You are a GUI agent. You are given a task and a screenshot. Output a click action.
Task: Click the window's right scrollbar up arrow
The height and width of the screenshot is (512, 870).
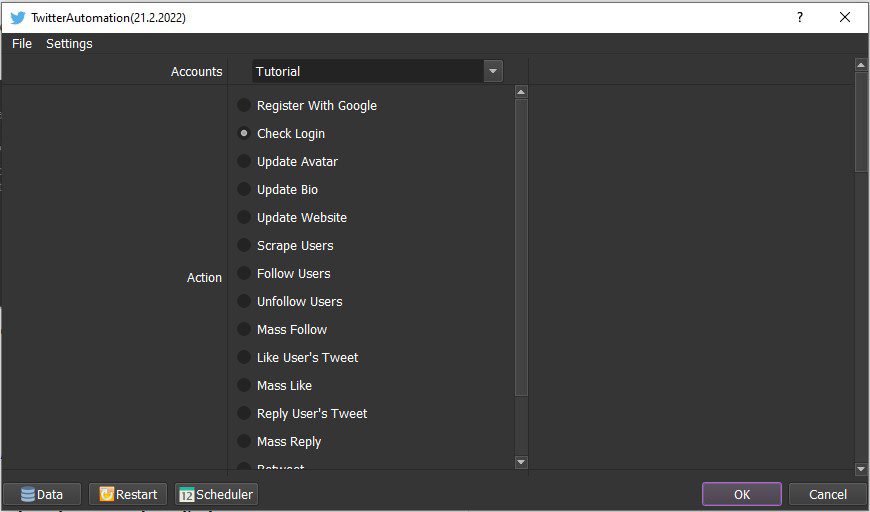coord(861,65)
